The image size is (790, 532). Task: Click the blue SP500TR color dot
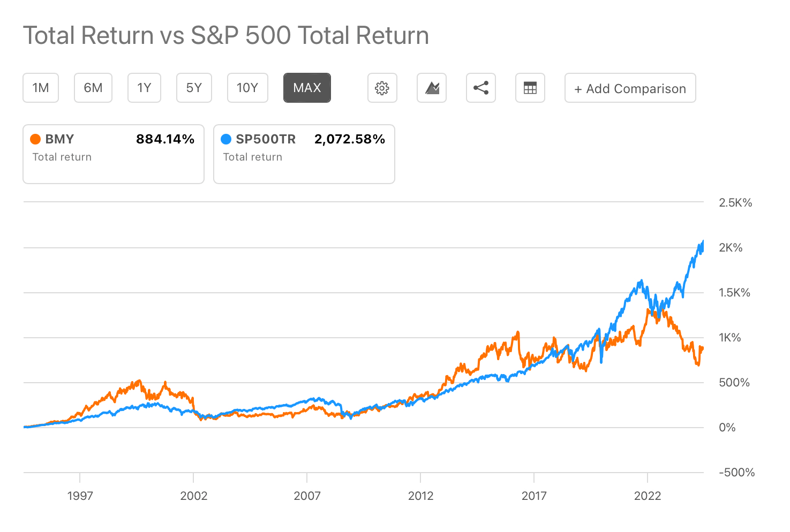pyautogui.click(x=226, y=139)
